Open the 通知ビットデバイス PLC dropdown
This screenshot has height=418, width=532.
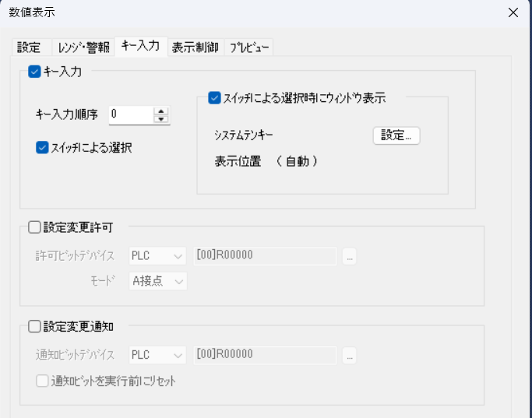[x=157, y=355]
